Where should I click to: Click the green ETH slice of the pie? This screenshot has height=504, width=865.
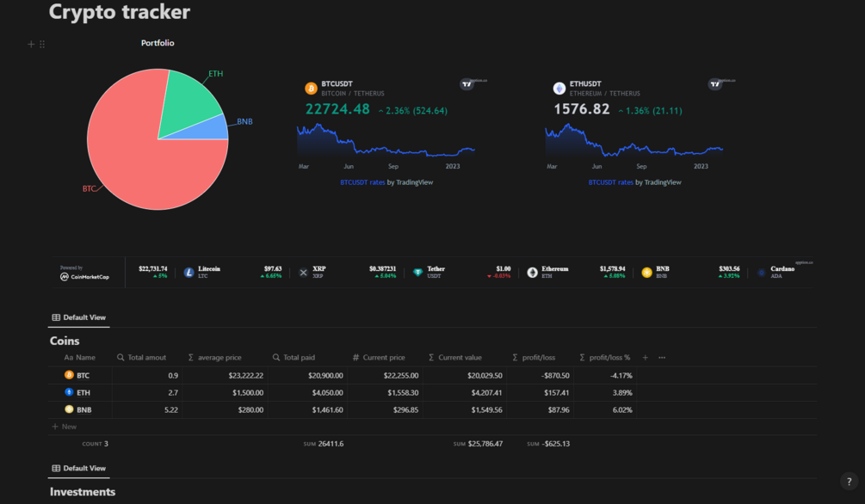tap(188, 102)
